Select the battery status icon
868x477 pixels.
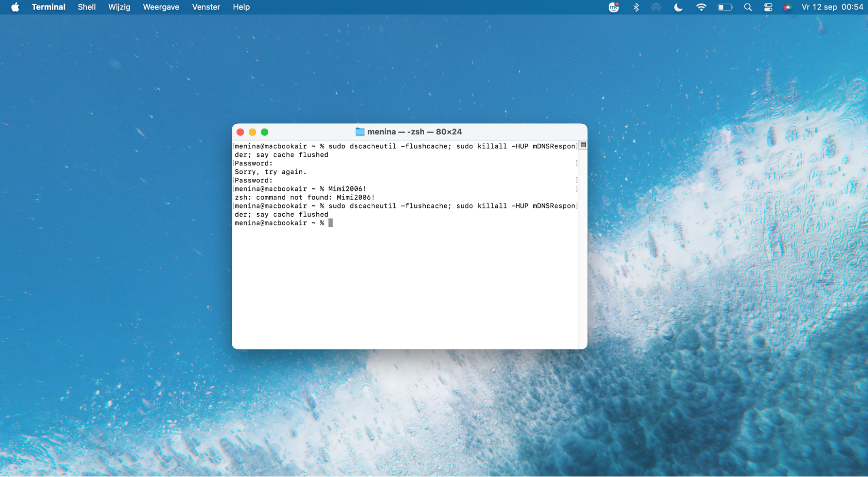coord(725,7)
